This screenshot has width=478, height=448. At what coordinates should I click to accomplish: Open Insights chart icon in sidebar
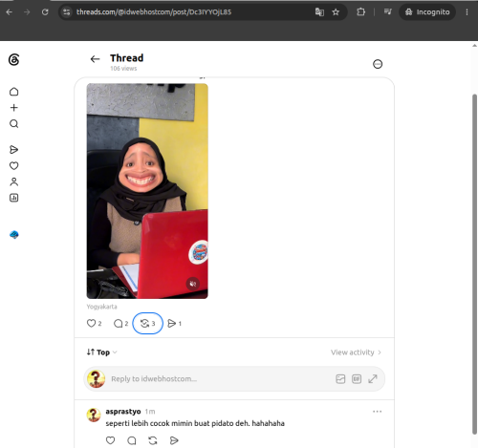(13, 198)
